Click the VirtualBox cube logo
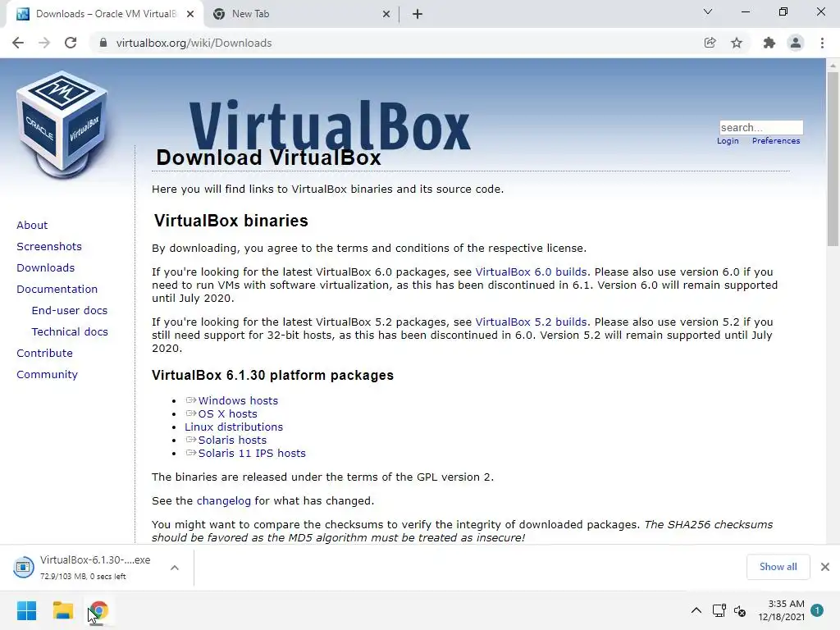The width and height of the screenshot is (840, 630). tap(62, 125)
